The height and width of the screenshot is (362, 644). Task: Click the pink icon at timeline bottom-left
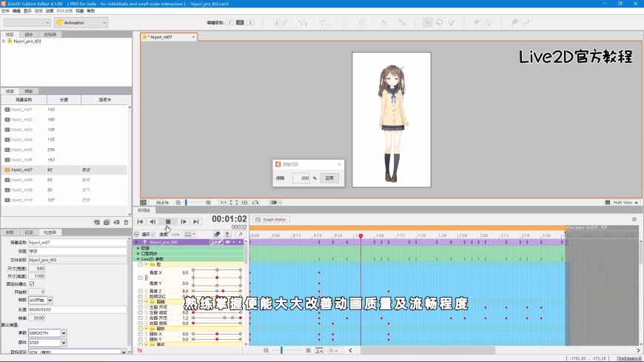[140, 350]
